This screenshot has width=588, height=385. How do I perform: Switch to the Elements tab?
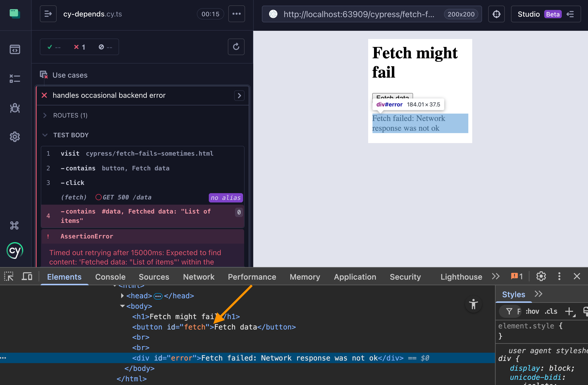point(64,277)
